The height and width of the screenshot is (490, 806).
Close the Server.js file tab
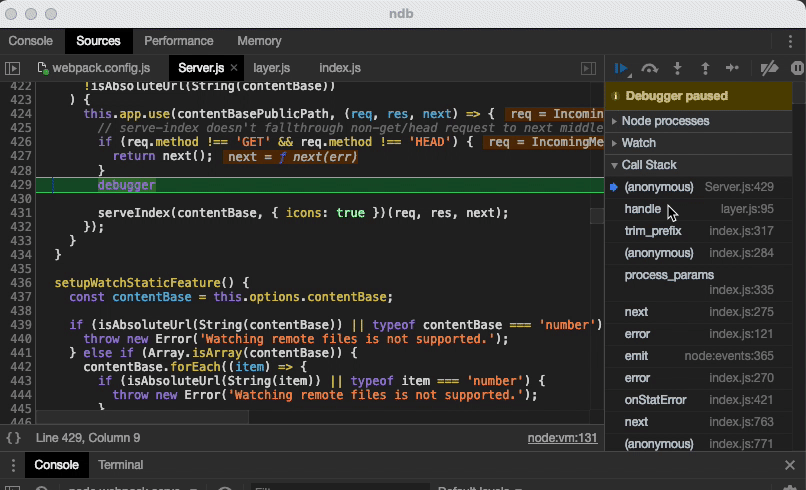pyautogui.click(x=234, y=68)
